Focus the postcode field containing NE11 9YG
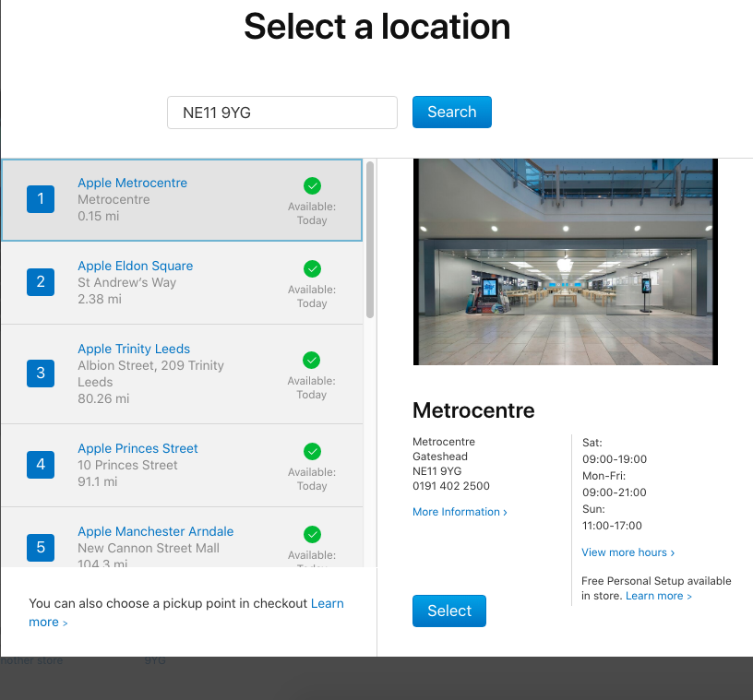 click(x=282, y=113)
